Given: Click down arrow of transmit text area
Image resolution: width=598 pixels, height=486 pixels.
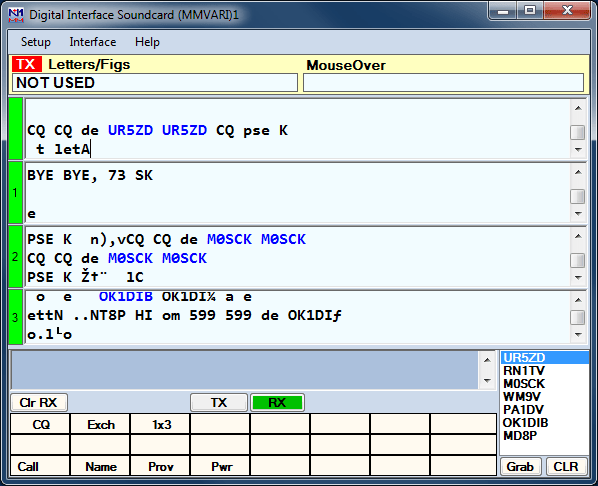Looking at the screenshot, I should tap(487, 380).
